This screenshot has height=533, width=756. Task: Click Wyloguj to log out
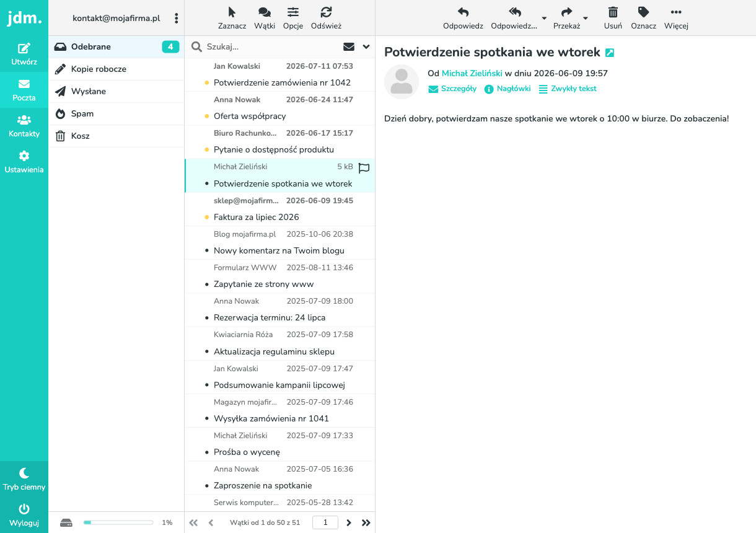24,515
